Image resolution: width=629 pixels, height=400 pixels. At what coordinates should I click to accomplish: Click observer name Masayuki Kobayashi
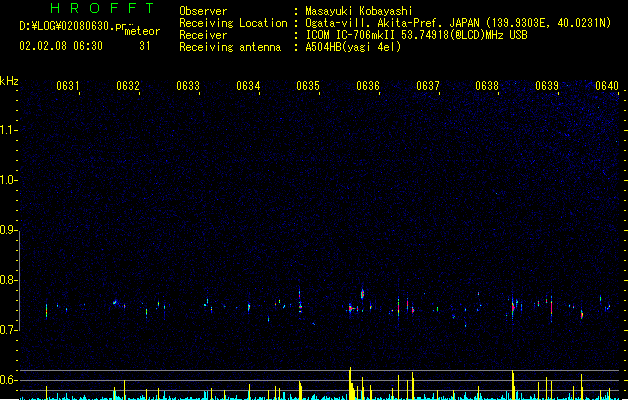pyautogui.click(x=359, y=11)
